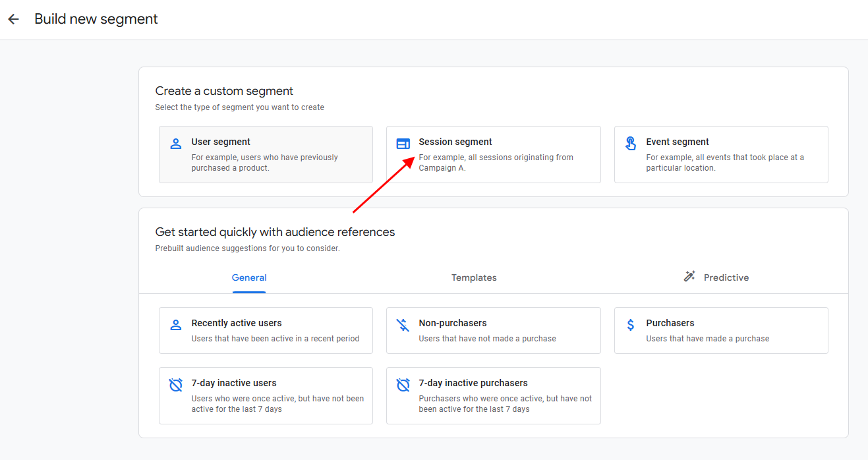Screen dimensions: 868x460
Task: Pick the 'Event segment' card title
Action: 678,142
